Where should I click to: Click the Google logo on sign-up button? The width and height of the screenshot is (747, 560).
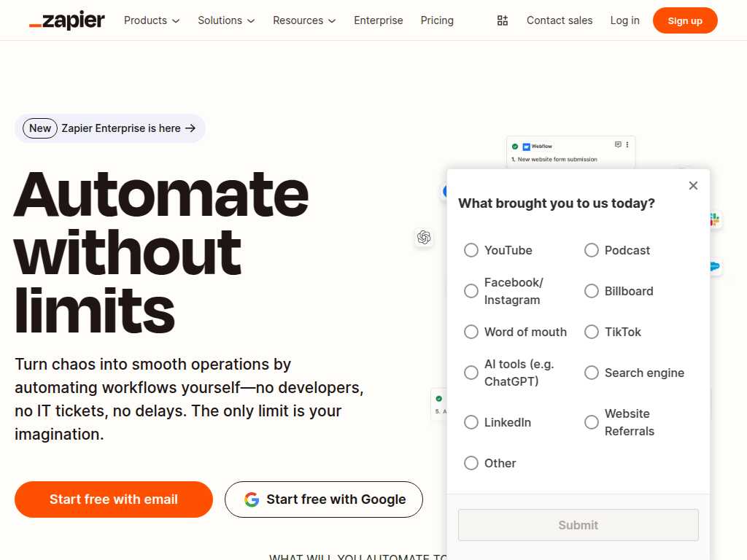tap(252, 499)
